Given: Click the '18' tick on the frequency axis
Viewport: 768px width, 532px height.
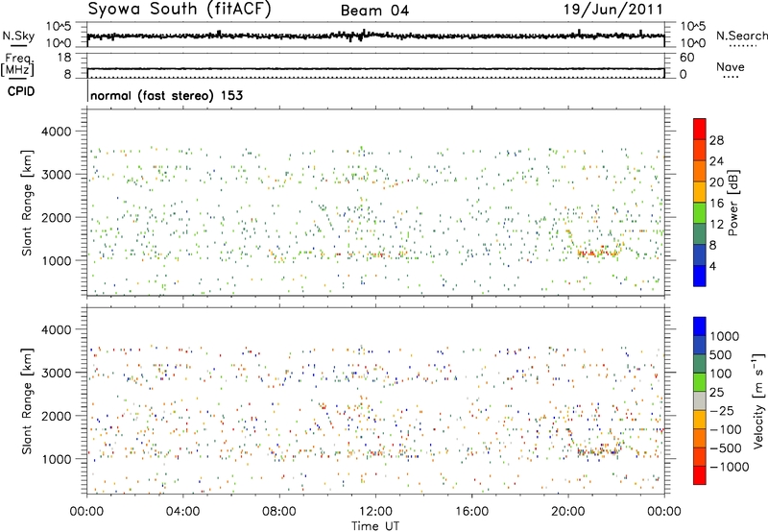Looking at the screenshot, I should (x=64, y=58).
